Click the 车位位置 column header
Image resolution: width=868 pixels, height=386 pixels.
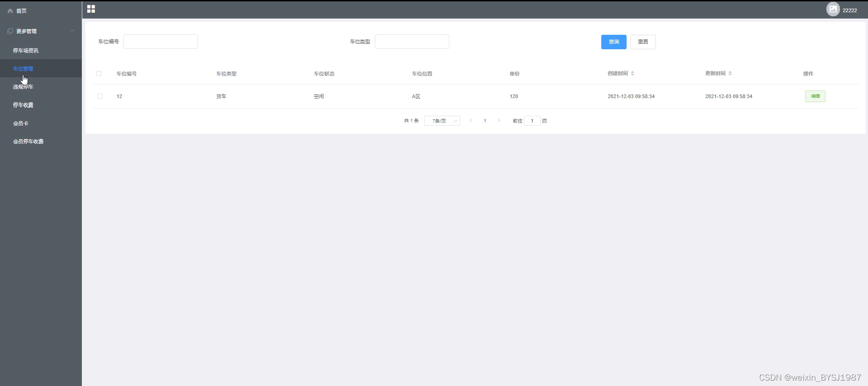[422, 74]
